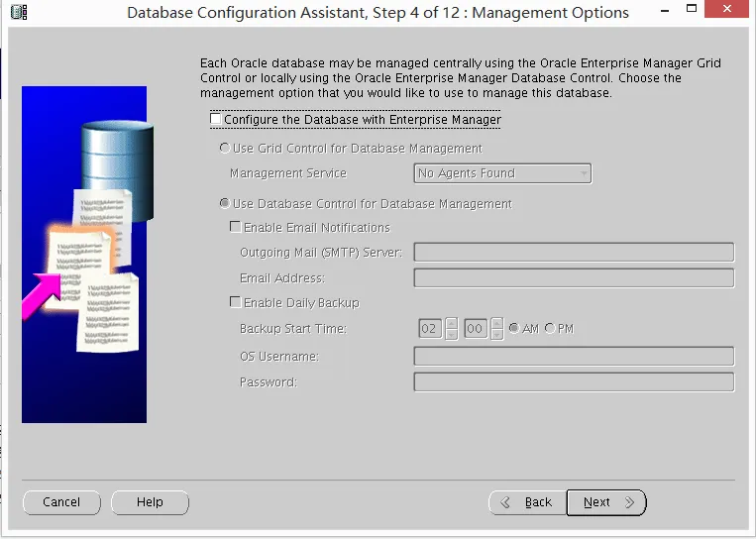This screenshot has width=756, height=539.
Task: Focus the Password field
Action: point(574,382)
